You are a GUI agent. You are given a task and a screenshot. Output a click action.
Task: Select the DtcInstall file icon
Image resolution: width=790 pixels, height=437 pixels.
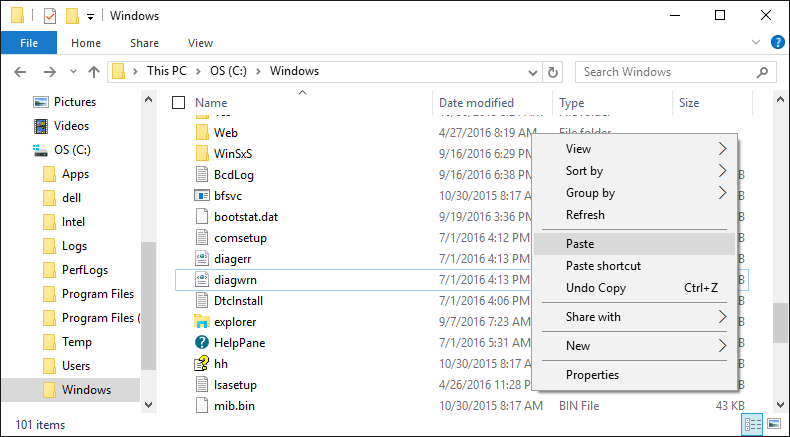(202, 301)
